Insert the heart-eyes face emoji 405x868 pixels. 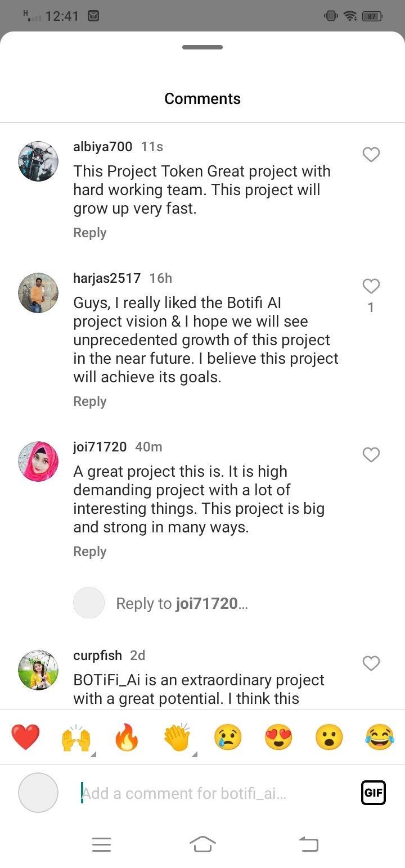pyautogui.click(x=278, y=738)
